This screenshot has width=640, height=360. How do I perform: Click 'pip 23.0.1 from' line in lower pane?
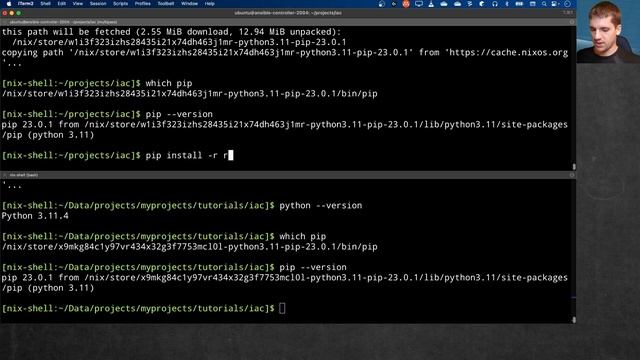(284, 278)
